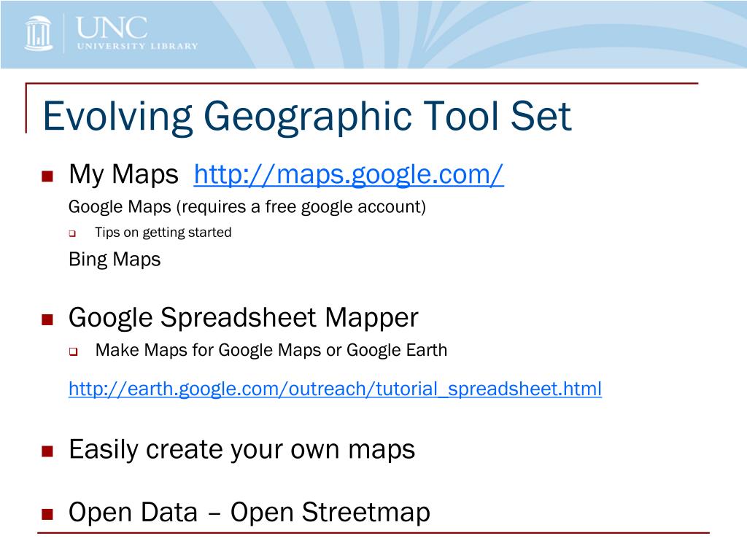Viewport: 747px width, 560px height.
Task: Select the line "Google Maps (requires a free google account)"
Action: pos(247,207)
